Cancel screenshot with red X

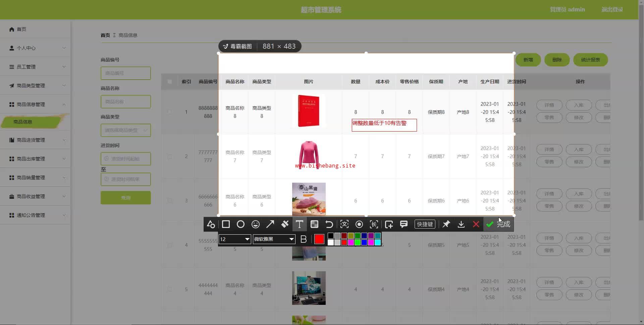[476, 224]
